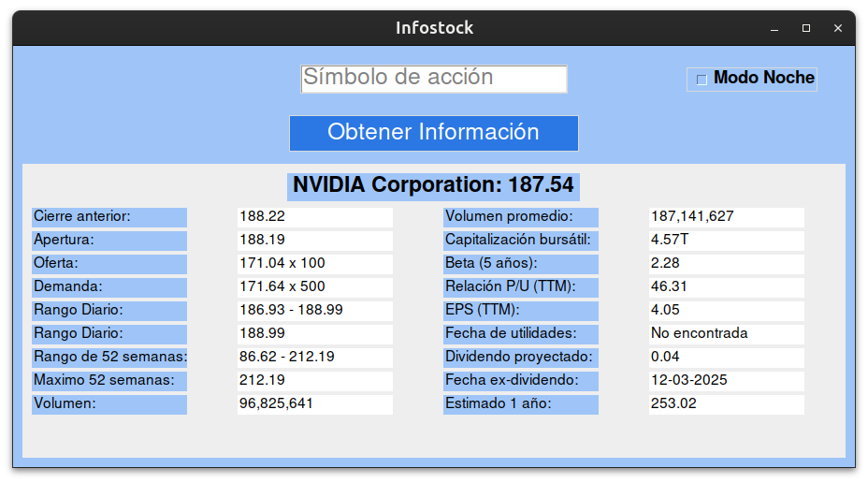868x483 pixels.
Task: Select the Estimado 1 año value 253.02
Action: 726,404
